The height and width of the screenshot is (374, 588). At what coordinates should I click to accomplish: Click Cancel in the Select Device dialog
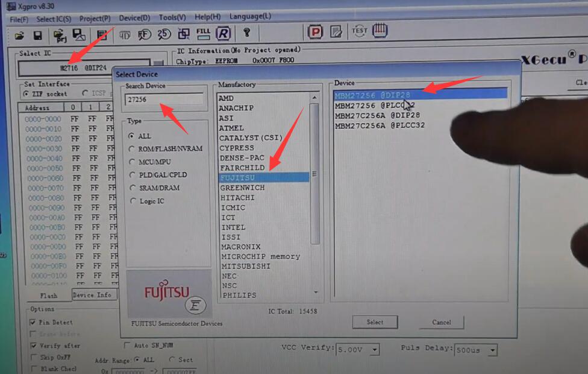coord(442,322)
